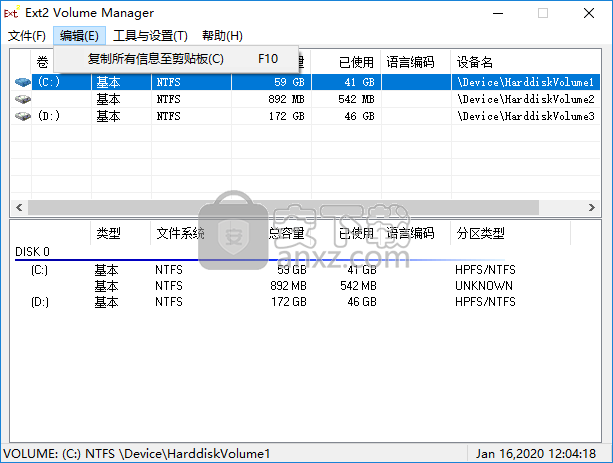613x463 pixels.
Task: Click 172 GB in DISK 0 pane
Action: 289,302
